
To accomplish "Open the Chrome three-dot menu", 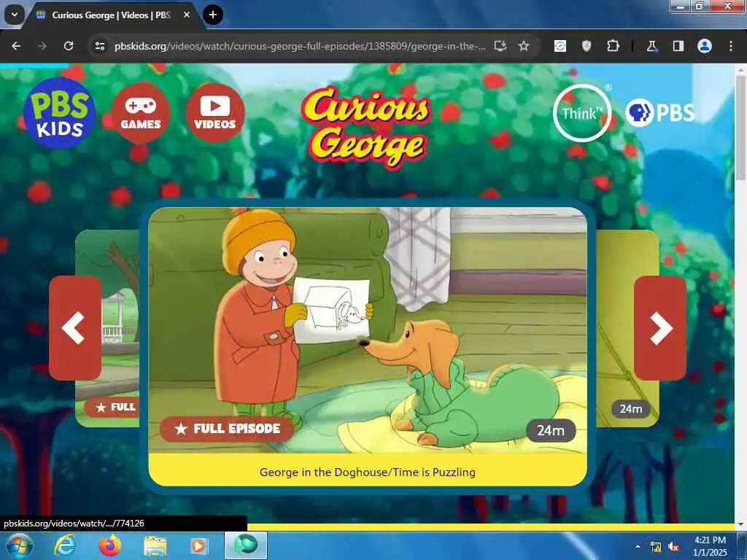I will point(731,46).
